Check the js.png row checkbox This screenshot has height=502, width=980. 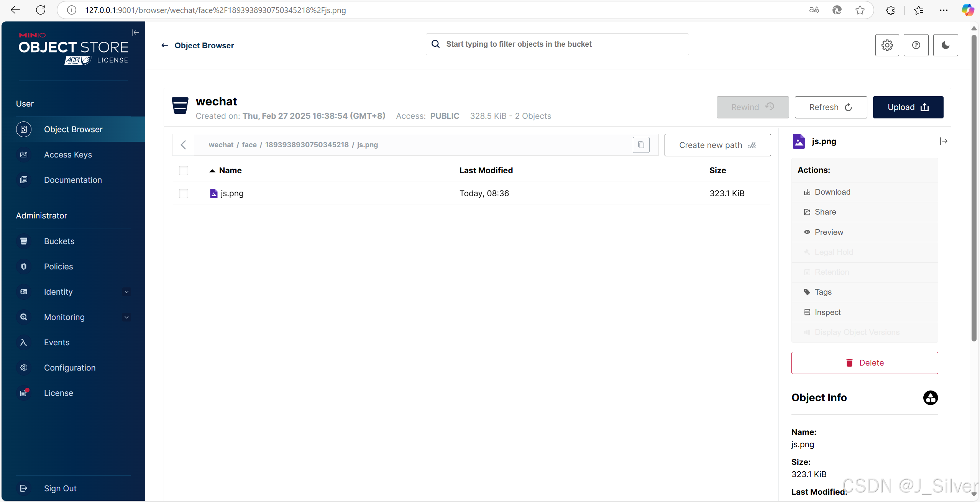[184, 194]
